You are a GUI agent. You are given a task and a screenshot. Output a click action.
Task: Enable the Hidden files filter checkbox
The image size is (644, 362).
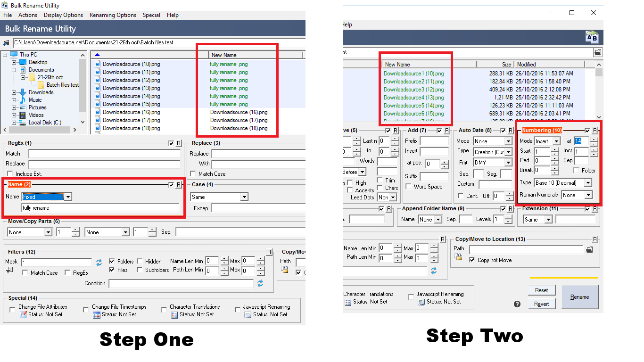pos(140,261)
